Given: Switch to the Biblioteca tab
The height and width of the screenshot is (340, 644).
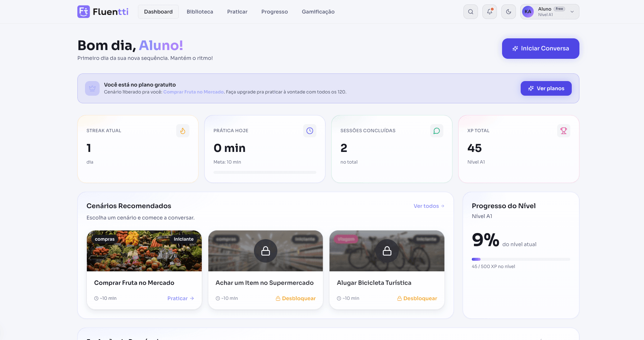Looking at the screenshot, I should (x=200, y=12).
